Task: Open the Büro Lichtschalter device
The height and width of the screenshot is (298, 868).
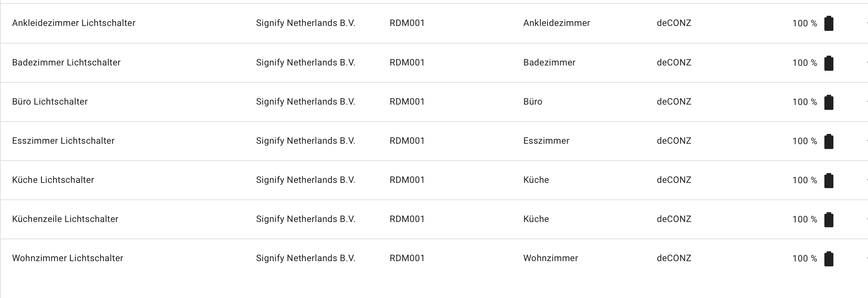Action: pyautogui.click(x=50, y=102)
